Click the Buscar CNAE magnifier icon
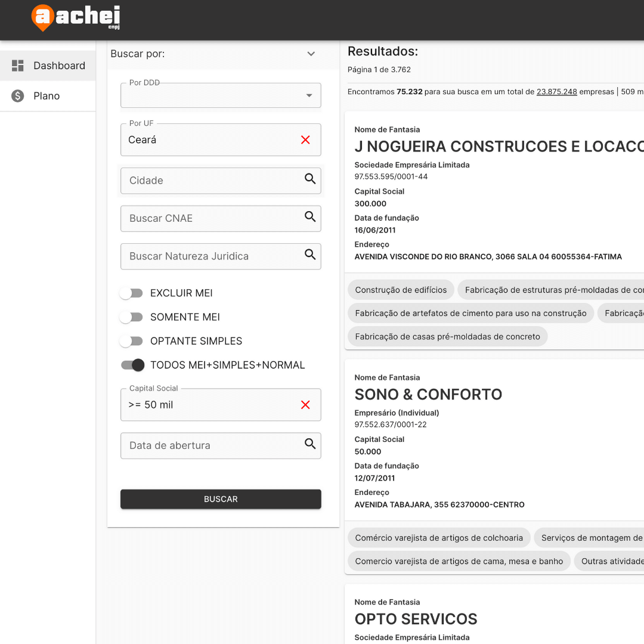Viewport: 644px width, 644px height. click(310, 217)
